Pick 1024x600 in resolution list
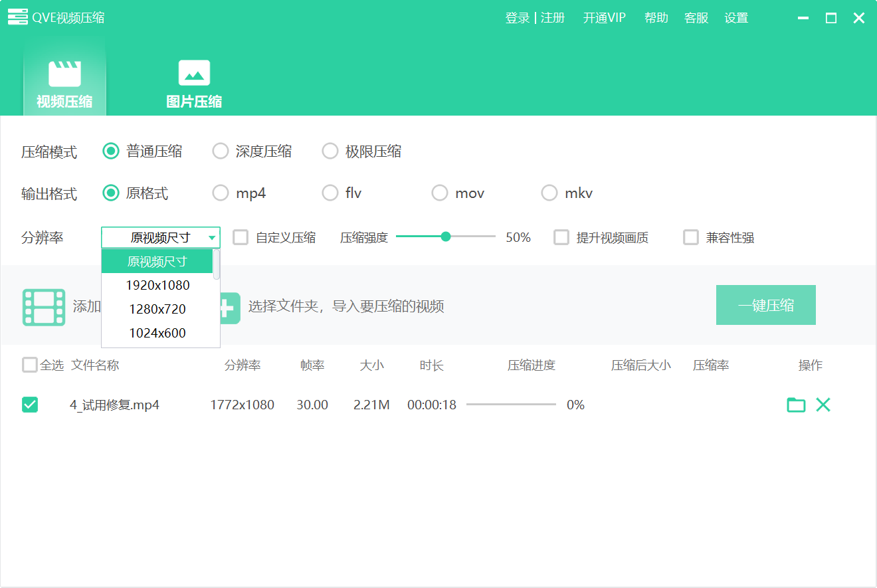The width and height of the screenshot is (877, 588). point(157,334)
